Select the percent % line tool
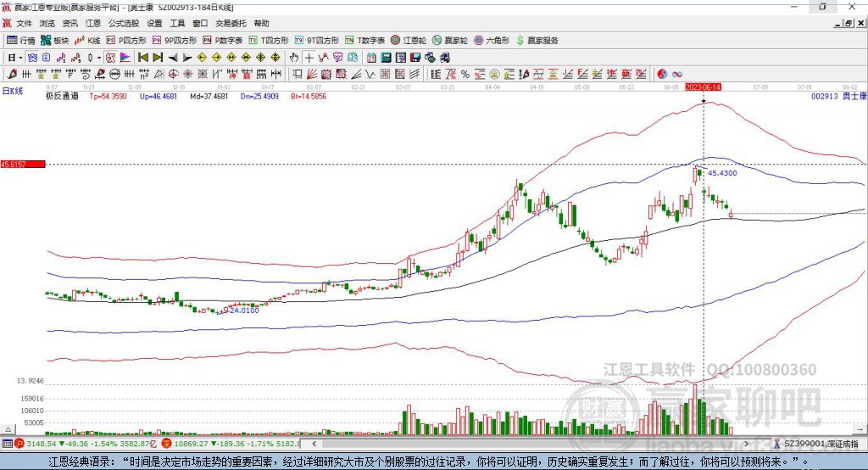Image resolution: width=868 pixels, height=470 pixels. 465,75
